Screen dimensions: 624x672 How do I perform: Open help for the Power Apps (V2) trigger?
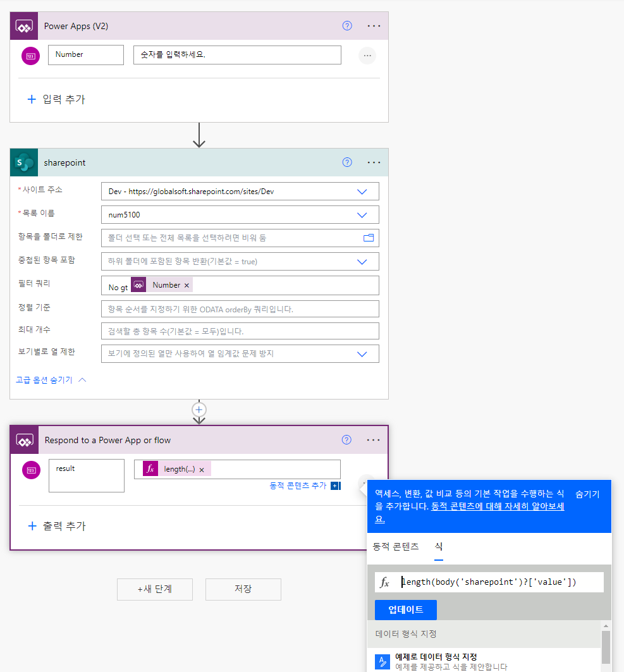click(x=347, y=26)
